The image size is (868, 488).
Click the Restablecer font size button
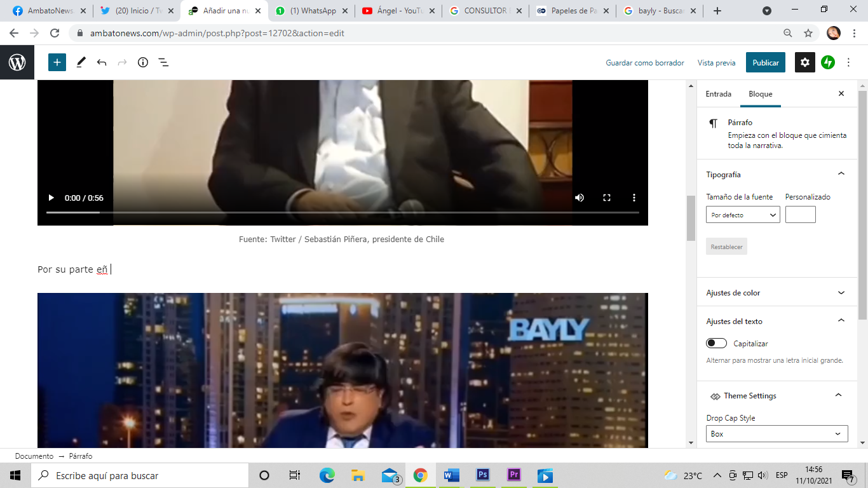pyautogui.click(x=726, y=247)
